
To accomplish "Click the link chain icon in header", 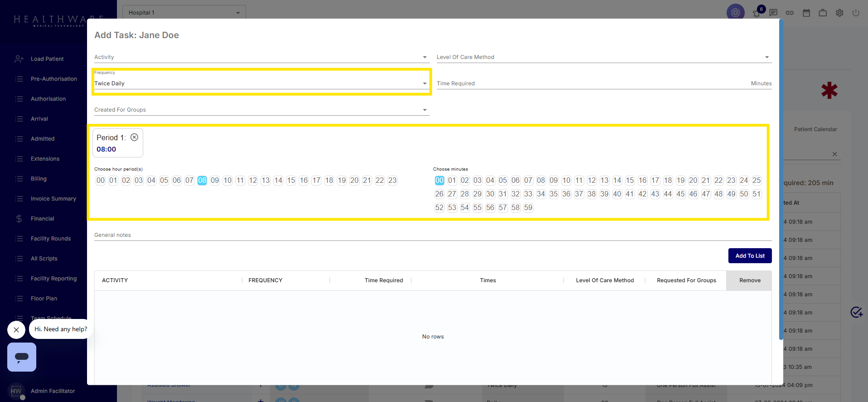I will click(x=790, y=13).
